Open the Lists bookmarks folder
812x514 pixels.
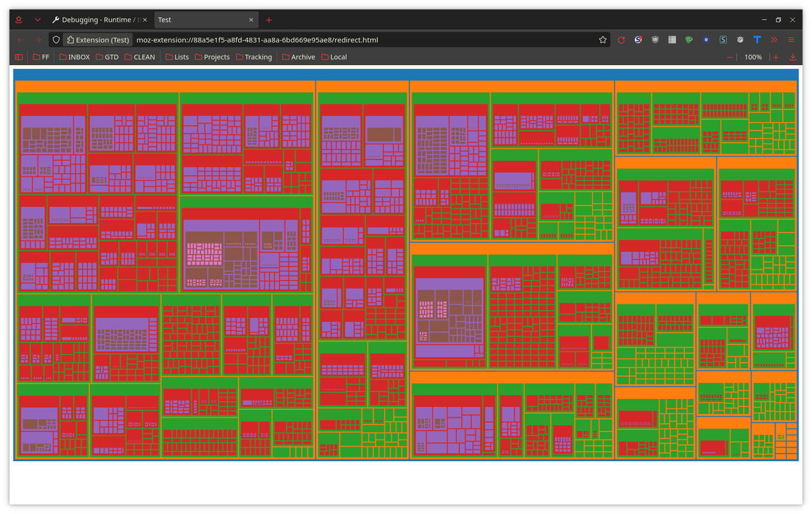(x=177, y=57)
